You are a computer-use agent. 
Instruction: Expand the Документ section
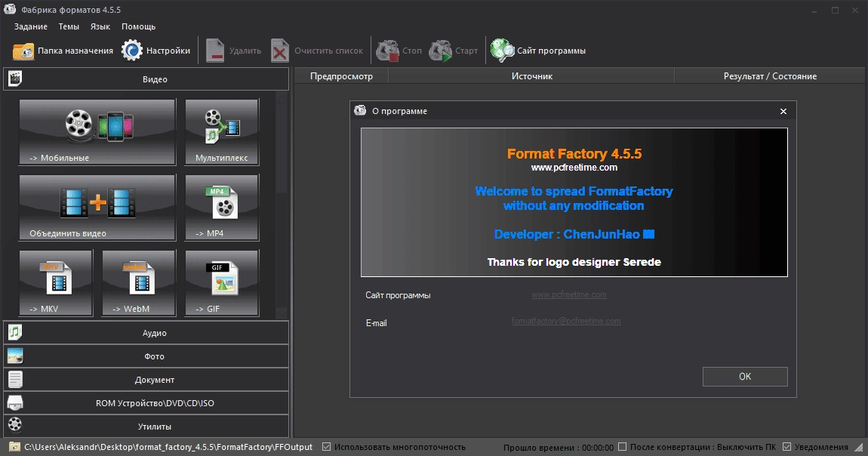(146, 380)
